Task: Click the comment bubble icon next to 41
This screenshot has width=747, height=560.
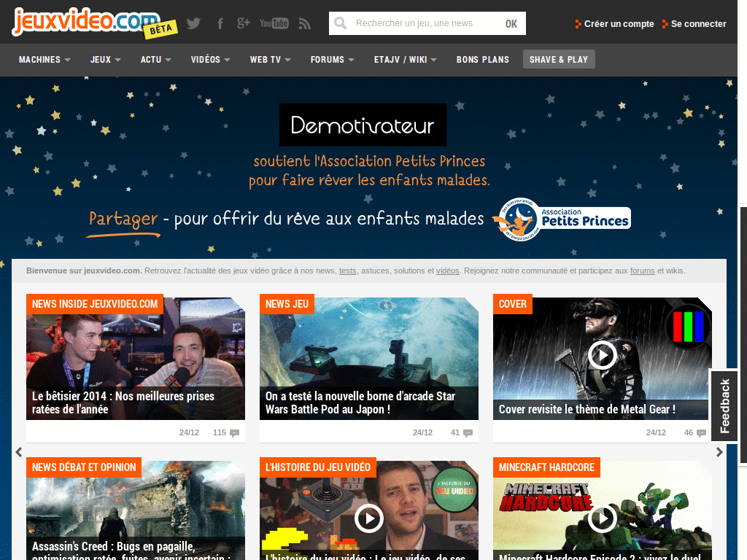Action: [468, 433]
